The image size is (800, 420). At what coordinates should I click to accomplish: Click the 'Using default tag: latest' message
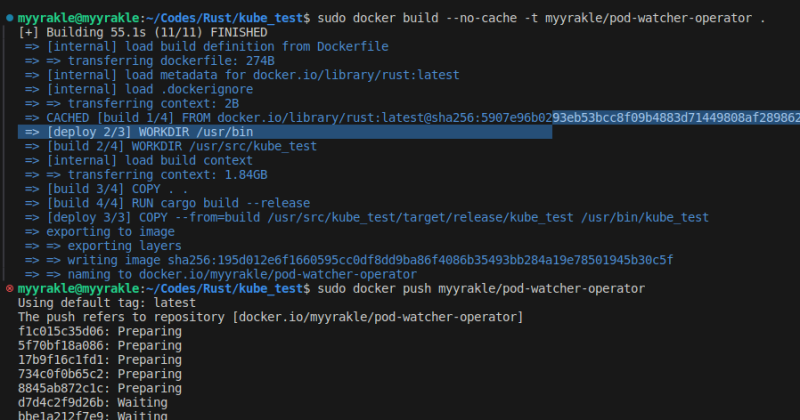pos(112,302)
